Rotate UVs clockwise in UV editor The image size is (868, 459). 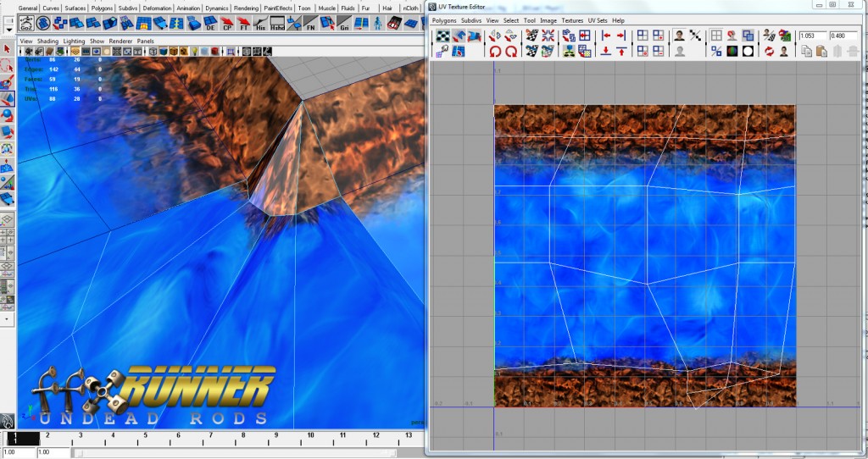[x=510, y=52]
